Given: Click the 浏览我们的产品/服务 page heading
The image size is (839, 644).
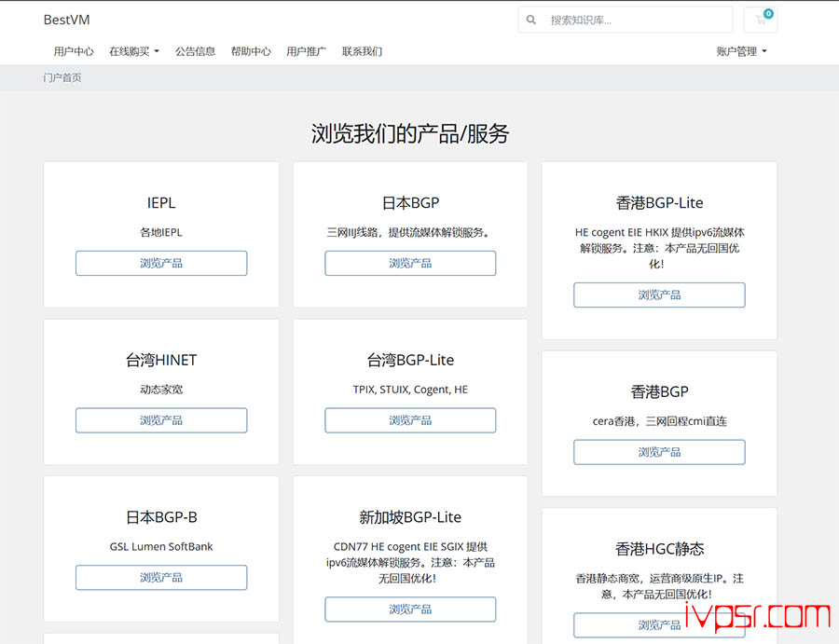Looking at the screenshot, I should (x=410, y=133).
